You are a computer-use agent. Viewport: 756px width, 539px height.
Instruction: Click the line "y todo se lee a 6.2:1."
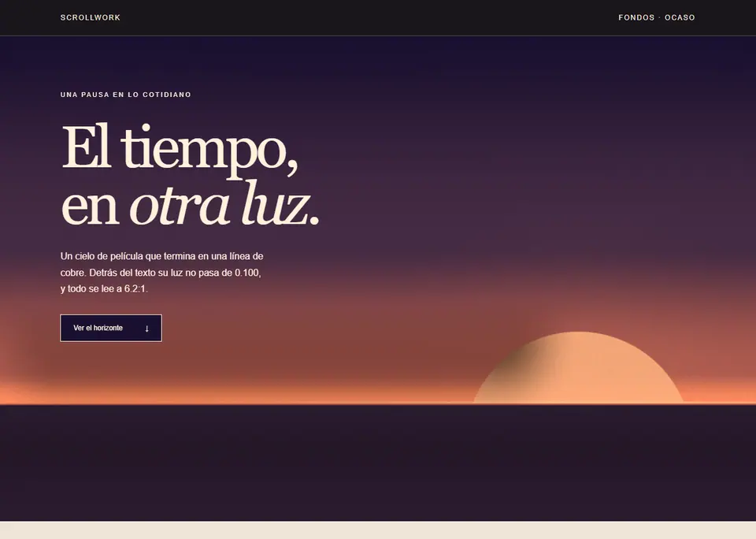pos(104,289)
